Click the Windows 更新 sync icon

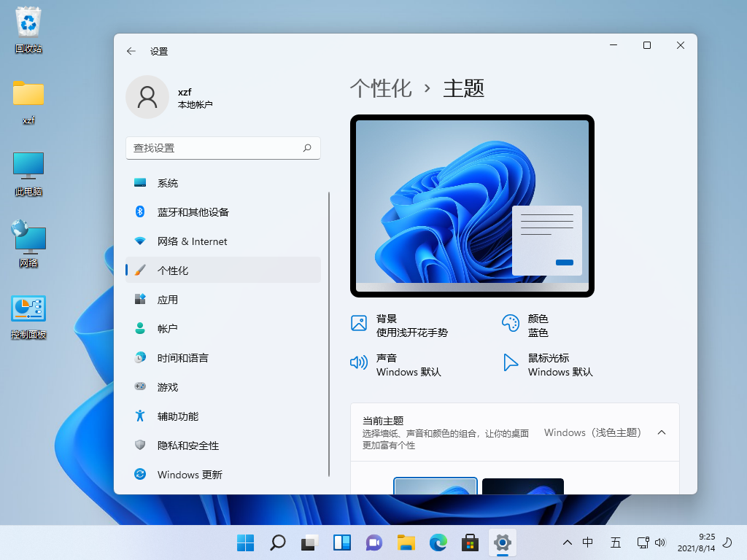pyautogui.click(x=140, y=474)
